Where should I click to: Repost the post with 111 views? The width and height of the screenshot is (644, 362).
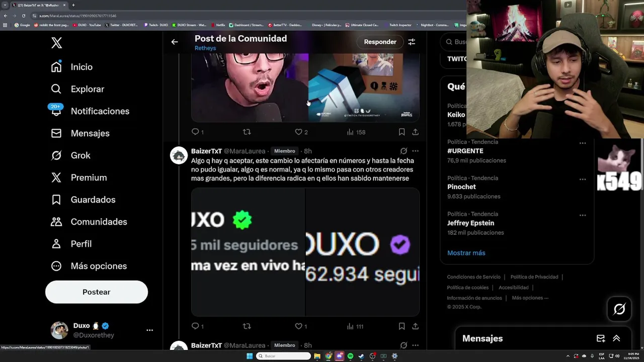coord(247,326)
